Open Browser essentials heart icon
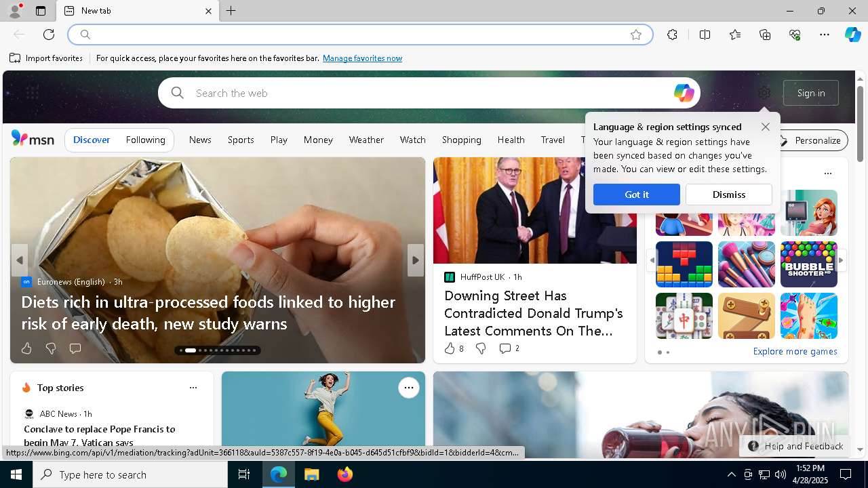Screen dimensions: 868x488 [795, 35]
